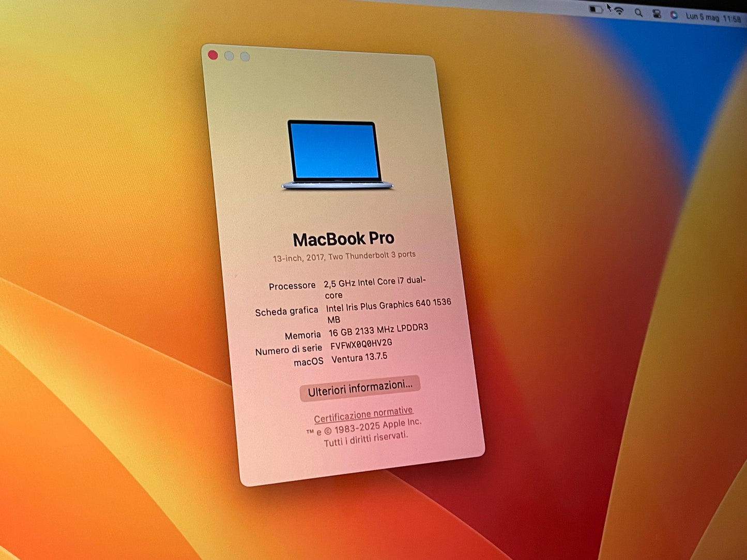
Task: Click the 'Numero di serie' label
Action: tap(288, 350)
